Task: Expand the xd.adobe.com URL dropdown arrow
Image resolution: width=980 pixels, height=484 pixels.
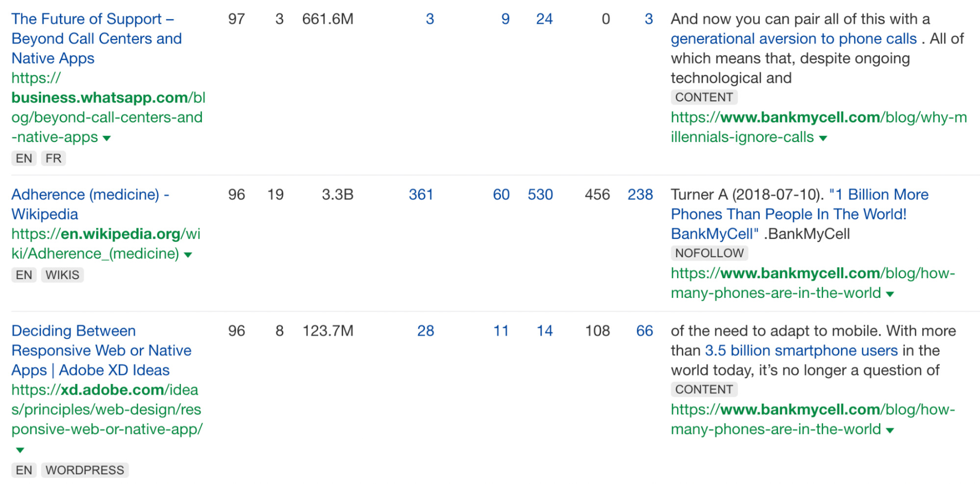Action: (x=20, y=449)
